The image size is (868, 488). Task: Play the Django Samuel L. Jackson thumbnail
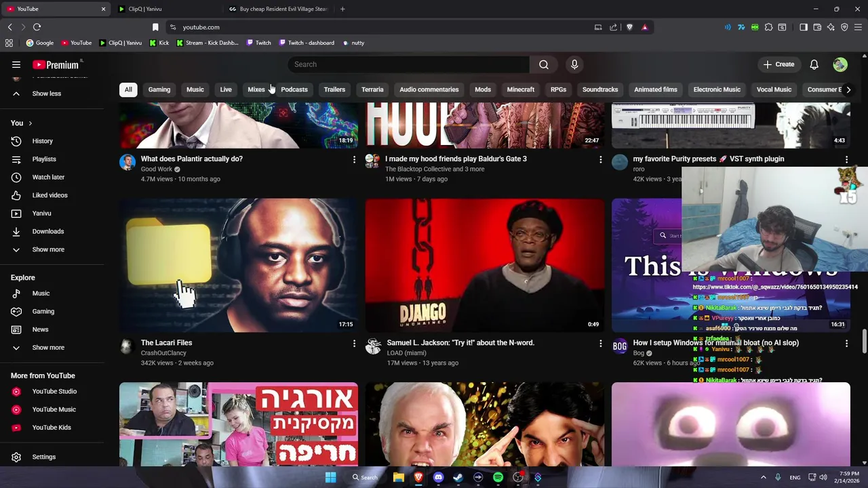pyautogui.click(x=484, y=265)
